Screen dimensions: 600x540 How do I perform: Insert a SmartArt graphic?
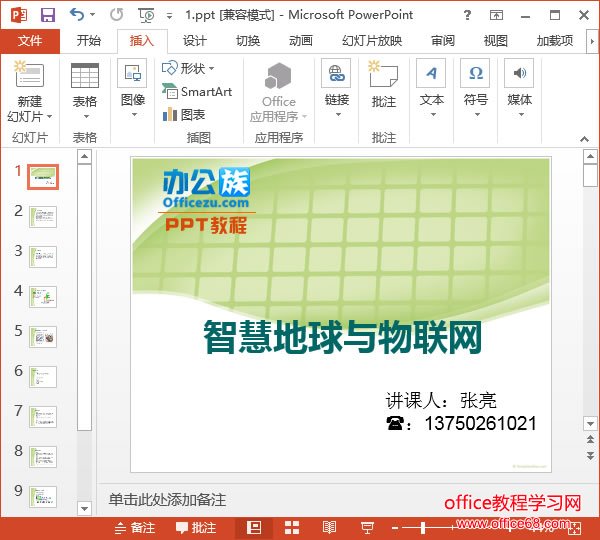(197, 92)
